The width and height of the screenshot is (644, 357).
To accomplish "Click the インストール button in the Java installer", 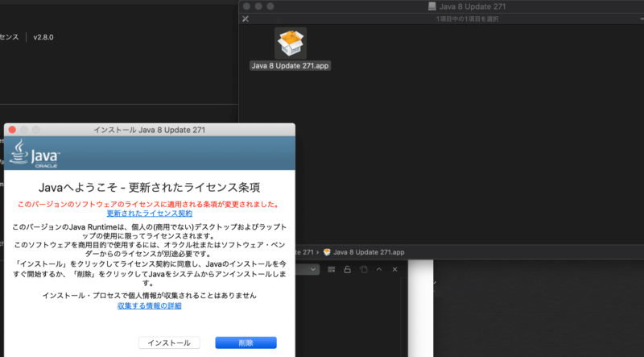I will pyautogui.click(x=169, y=342).
